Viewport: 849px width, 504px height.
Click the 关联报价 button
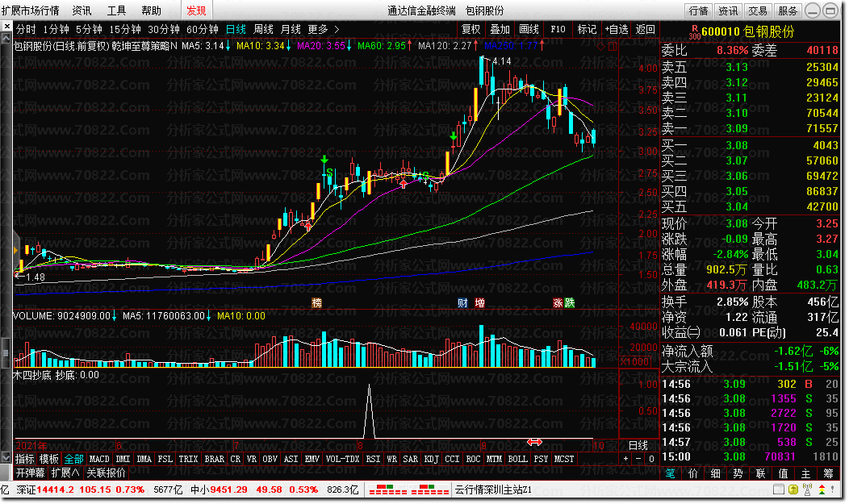pyautogui.click(x=107, y=473)
